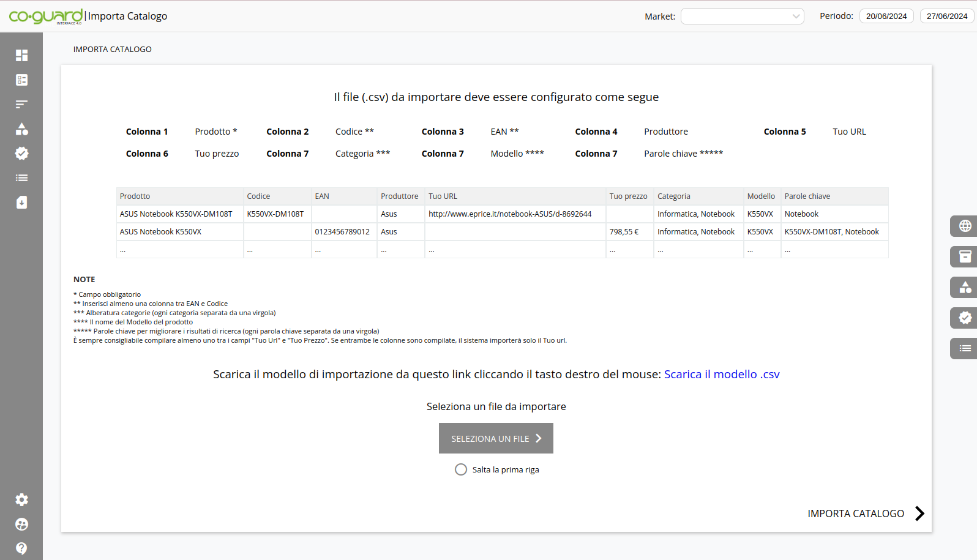Open the dashboard icon in left sidebar
The height and width of the screenshot is (560, 977).
(21, 56)
